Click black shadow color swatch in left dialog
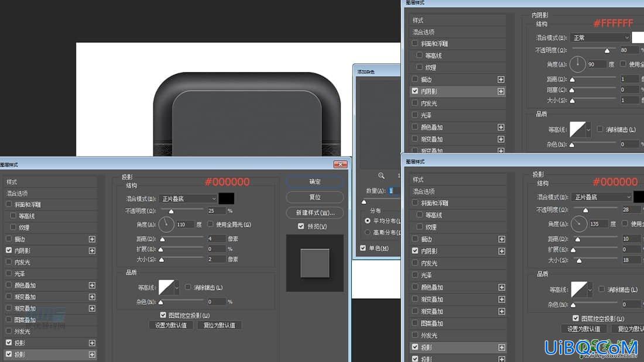Viewport: 644px width, 362px height. point(227,199)
